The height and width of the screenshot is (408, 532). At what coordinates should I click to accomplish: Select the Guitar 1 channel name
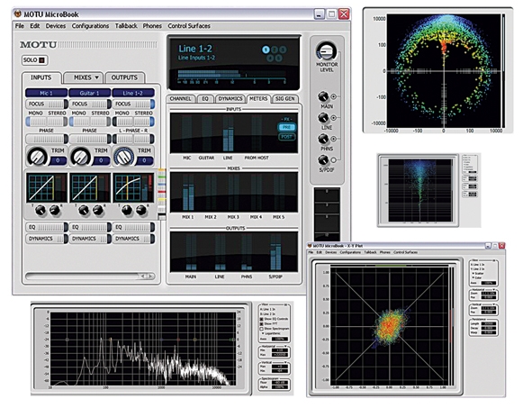click(x=90, y=93)
